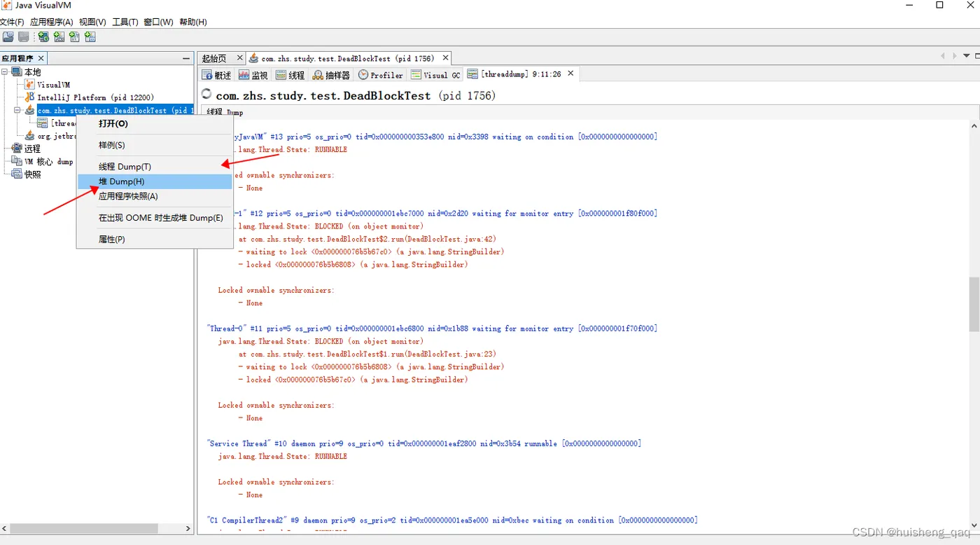The image size is (980, 545).
Task: Switch to the 线程 tab
Action: (x=290, y=75)
